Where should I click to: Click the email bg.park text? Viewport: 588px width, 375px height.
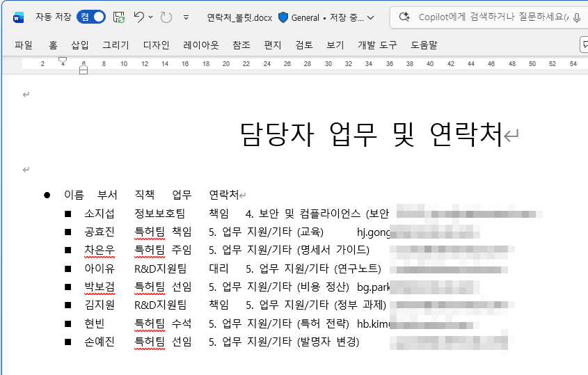374,287
